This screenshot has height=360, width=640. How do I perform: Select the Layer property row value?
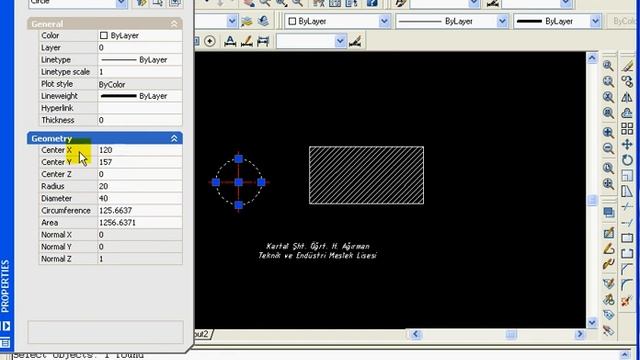(x=140, y=48)
